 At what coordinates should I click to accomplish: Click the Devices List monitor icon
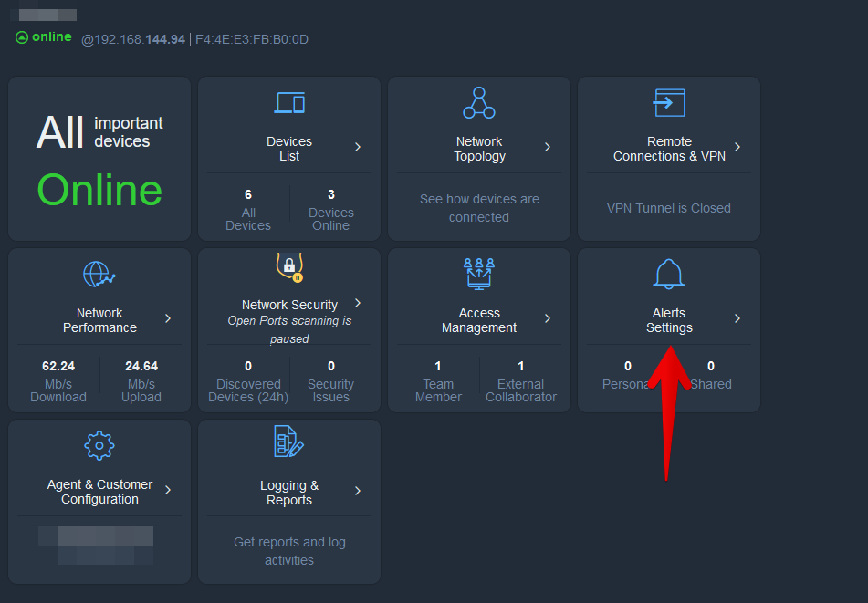[289, 103]
